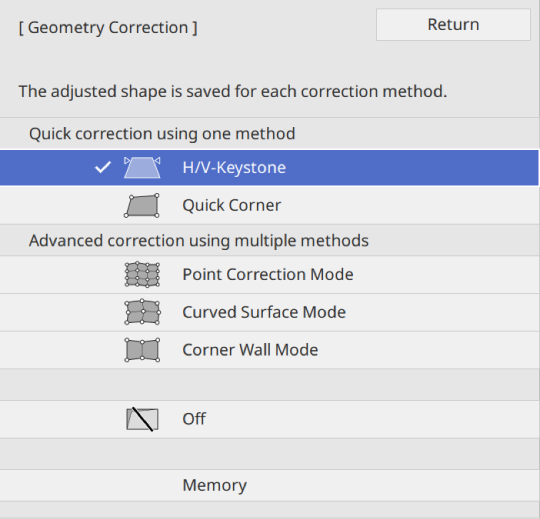Choose Quick Corner correction method
The height and width of the screenshot is (519, 540).
[x=269, y=206]
